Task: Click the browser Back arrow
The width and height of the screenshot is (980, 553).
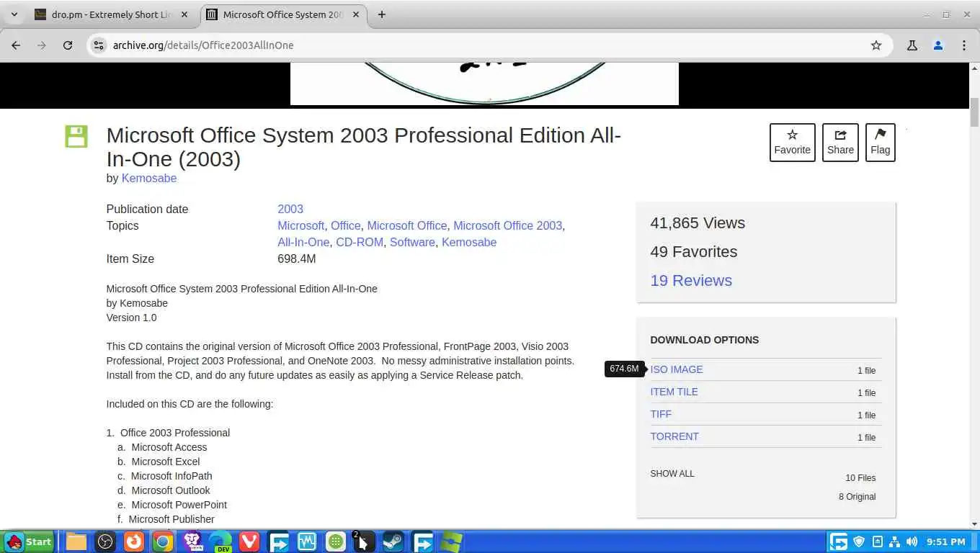Action: point(16,45)
